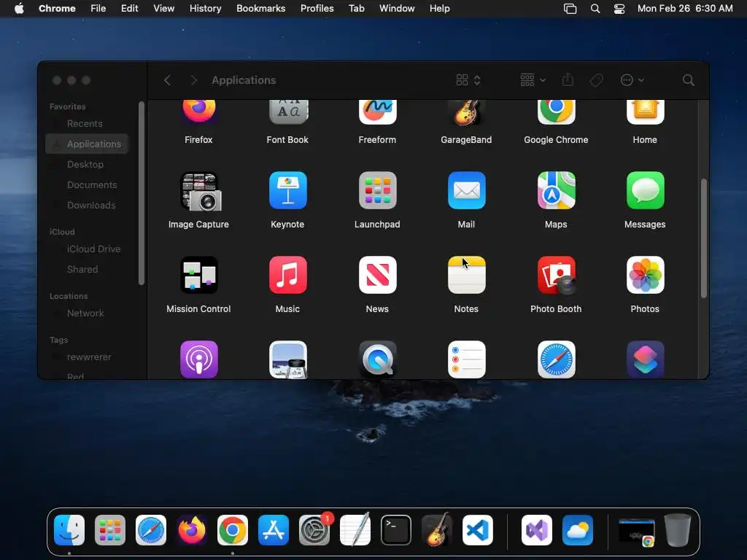Select the Photos app icon
The width and height of the screenshot is (747, 560).
coord(645,275)
